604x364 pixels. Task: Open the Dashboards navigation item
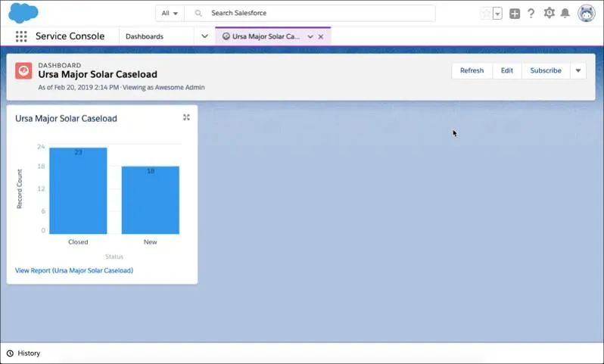click(x=145, y=36)
